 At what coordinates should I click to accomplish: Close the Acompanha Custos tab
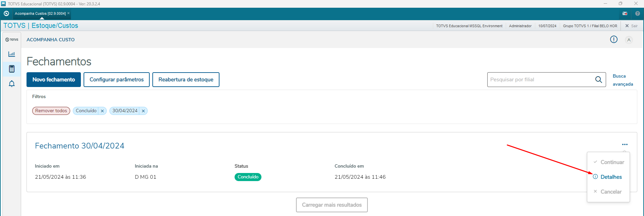tap(68, 13)
